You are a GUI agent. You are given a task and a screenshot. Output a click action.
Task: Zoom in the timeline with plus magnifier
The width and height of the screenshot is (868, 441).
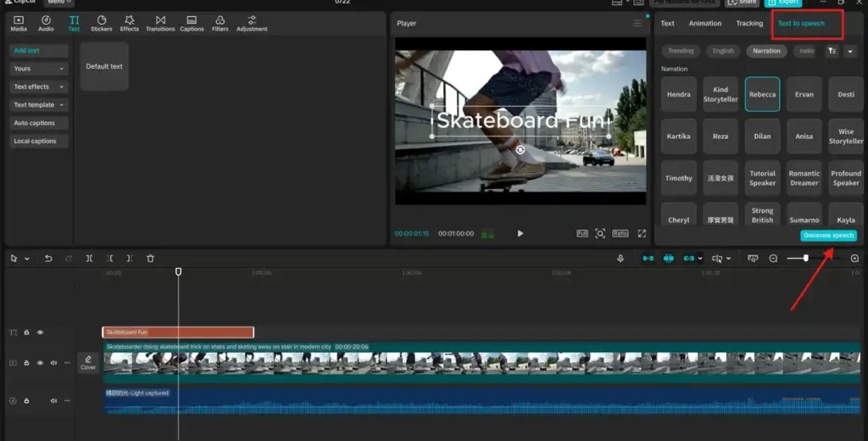(x=854, y=258)
